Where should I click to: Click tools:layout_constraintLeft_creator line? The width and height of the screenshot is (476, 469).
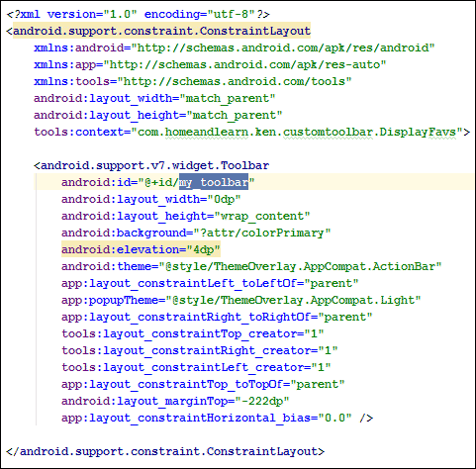(196, 367)
